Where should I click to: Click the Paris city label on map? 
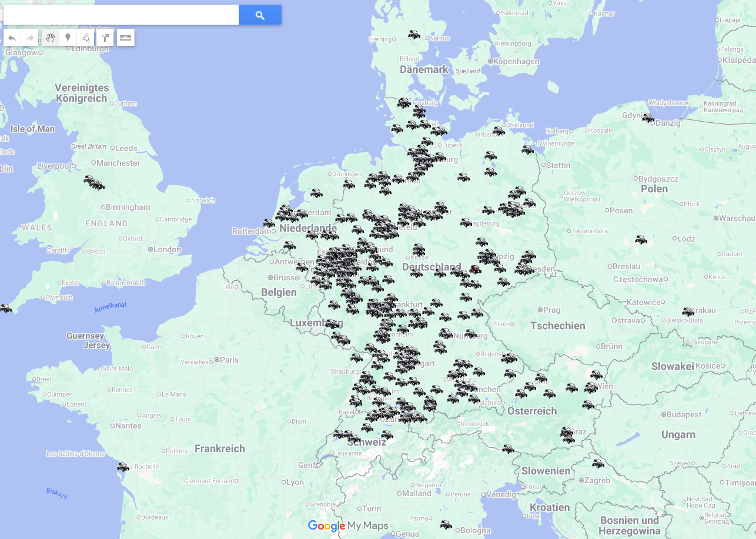coord(229,360)
